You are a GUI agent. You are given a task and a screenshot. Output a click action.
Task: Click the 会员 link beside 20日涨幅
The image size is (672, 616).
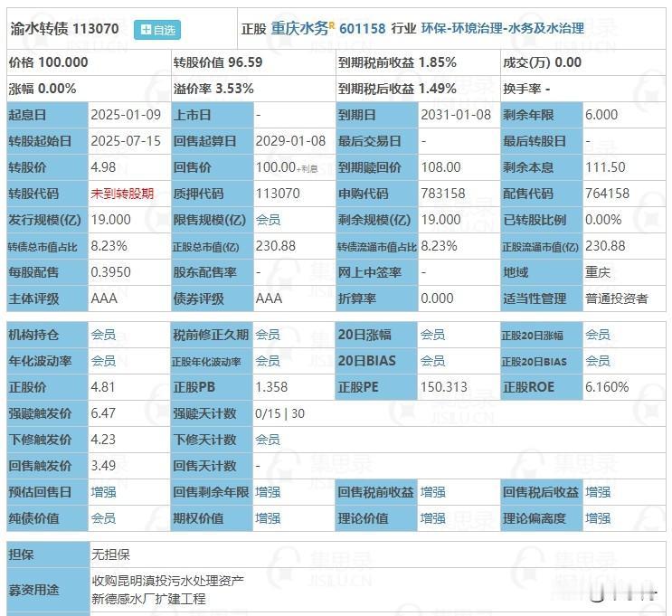[x=433, y=335]
